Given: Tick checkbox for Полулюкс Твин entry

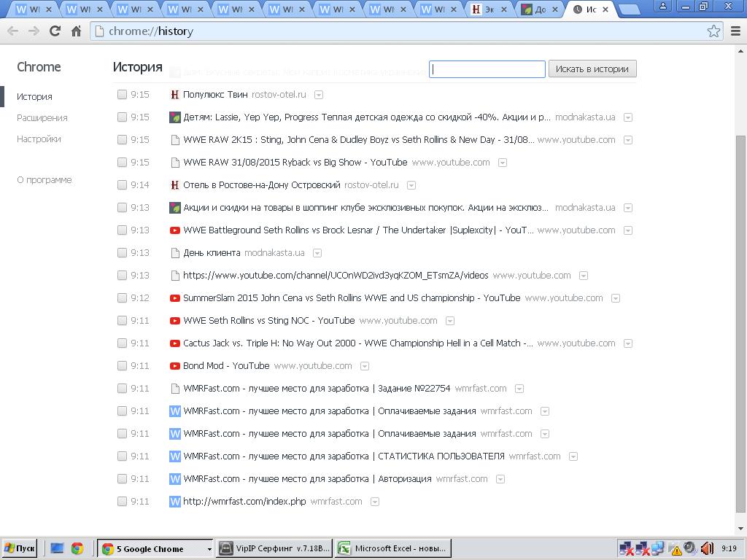Looking at the screenshot, I should tap(122, 95).
